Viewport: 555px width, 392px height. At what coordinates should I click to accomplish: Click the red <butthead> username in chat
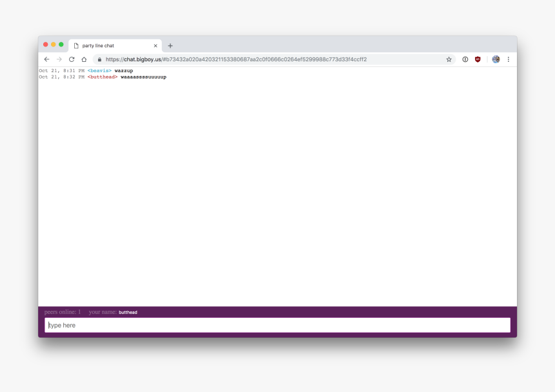tap(103, 77)
